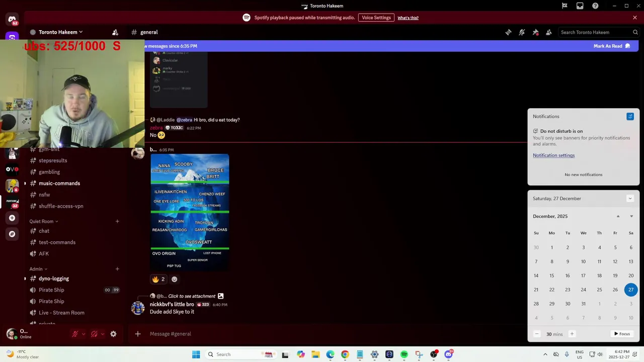Join the AFK voice channel
This screenshot has width=644, height=362.
(44, 254)
